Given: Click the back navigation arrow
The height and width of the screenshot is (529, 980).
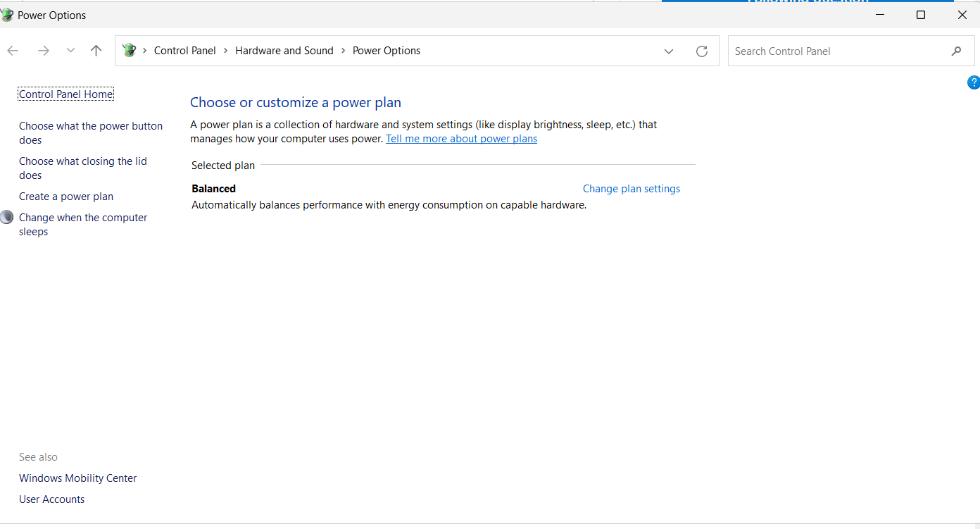Looking at the screenshot, I should pos(13,50).
